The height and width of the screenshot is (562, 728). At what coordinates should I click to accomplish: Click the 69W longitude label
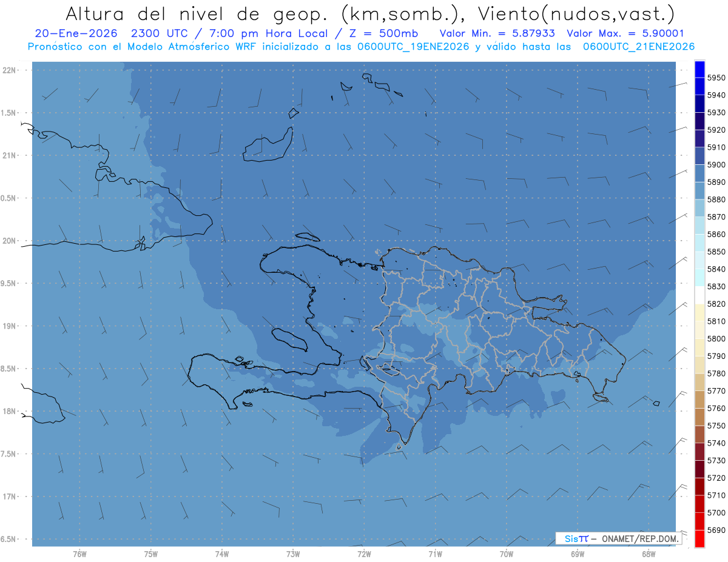tap(578, 555)
